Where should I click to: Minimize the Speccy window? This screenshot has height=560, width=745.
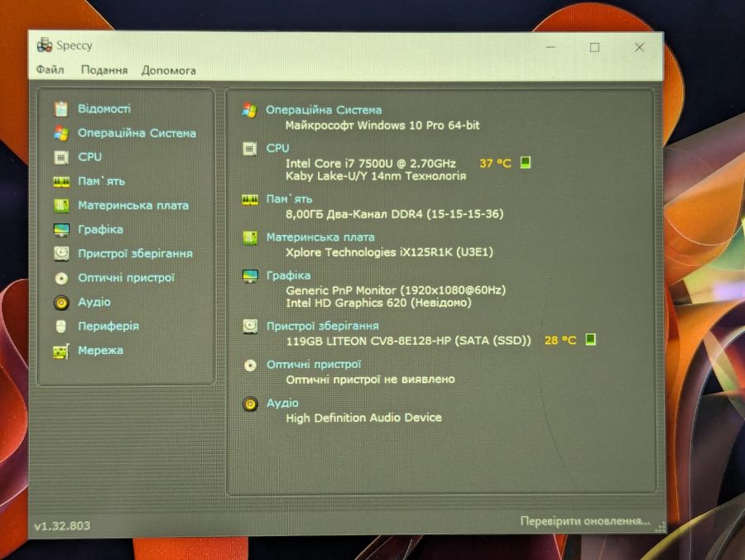pos(550,47)
